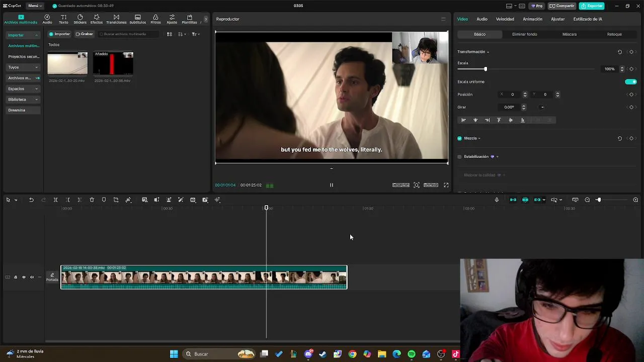
Task: Expand the Tuyos sidebar section
Action: 23,67
